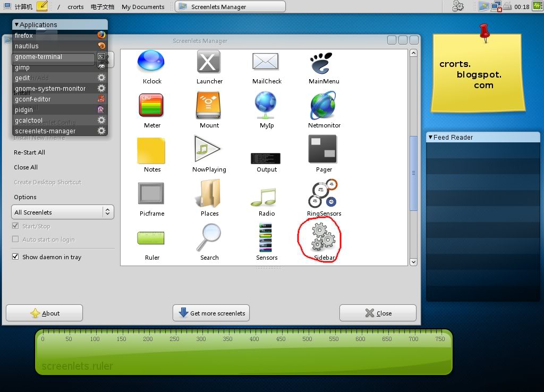Select the MailCheck envelope icon
Screen dimensions: 544x392
click(266, 62)
